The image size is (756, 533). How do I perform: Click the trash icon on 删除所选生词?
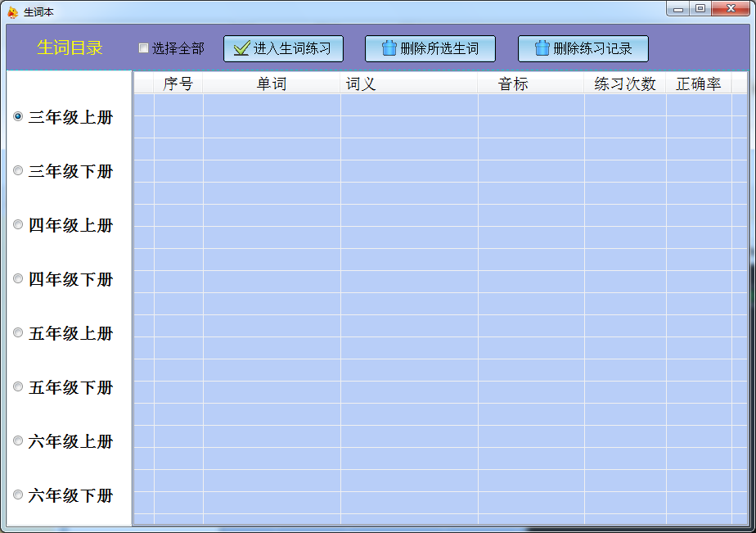tap(389, 49)
